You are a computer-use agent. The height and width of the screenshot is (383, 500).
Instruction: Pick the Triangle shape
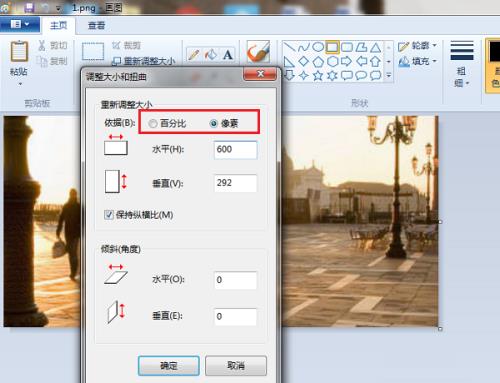point(376,47)
